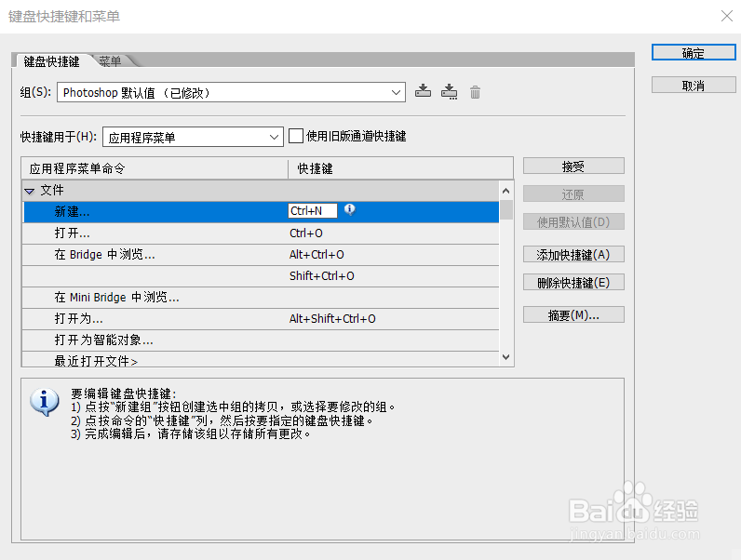Click the Alt+Shift+Ctrl+O shortcut cell

(x=332, y=319)
